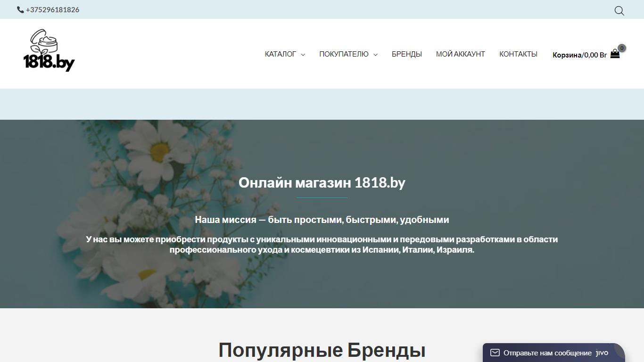Open Корзина/0,00 Br cart link
The width and height of the screenshot is (644, 362).
579,55
